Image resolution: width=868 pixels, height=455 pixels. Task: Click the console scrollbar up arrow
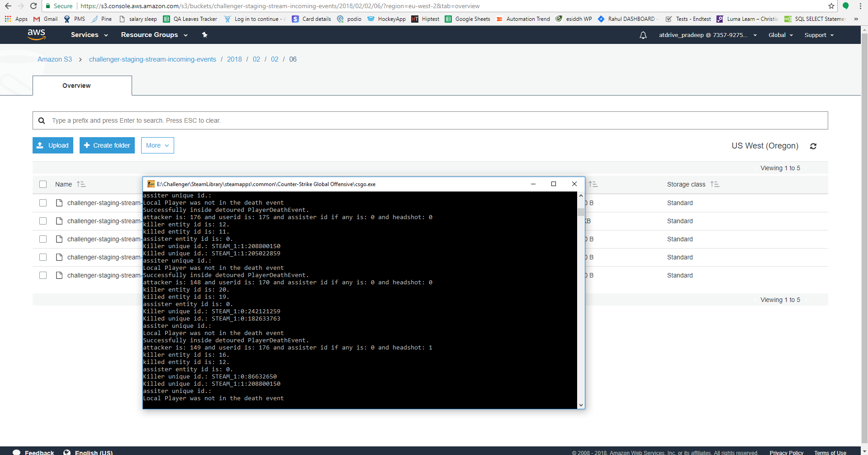[x=581, y=196]
